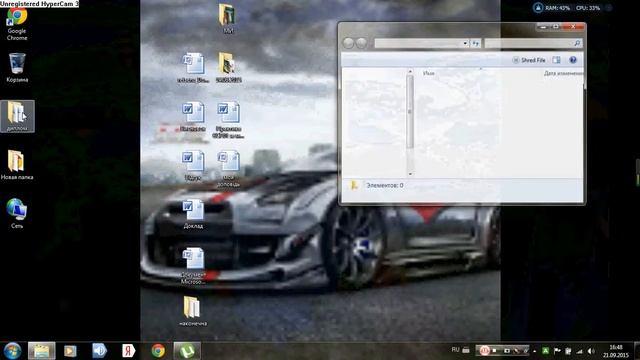Open Action Center flag icon

(x=557, y=351)
